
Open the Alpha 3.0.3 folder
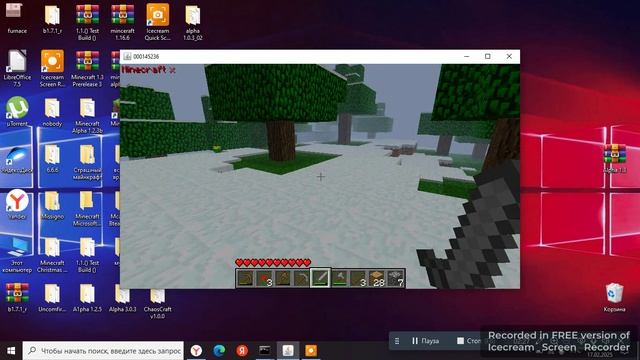(x=122, y=298)
